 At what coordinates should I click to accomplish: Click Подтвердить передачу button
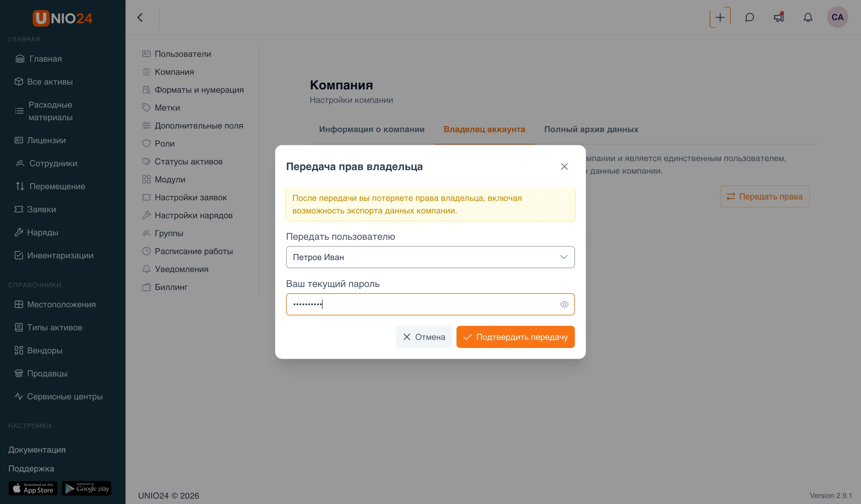(x=515, y=337)
